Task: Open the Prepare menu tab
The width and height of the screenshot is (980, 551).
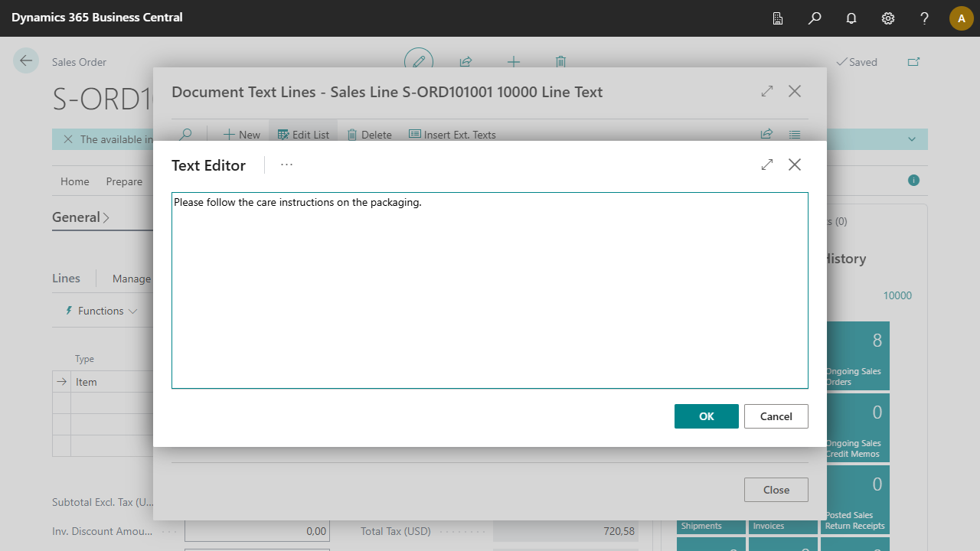Action: (124, 181)
